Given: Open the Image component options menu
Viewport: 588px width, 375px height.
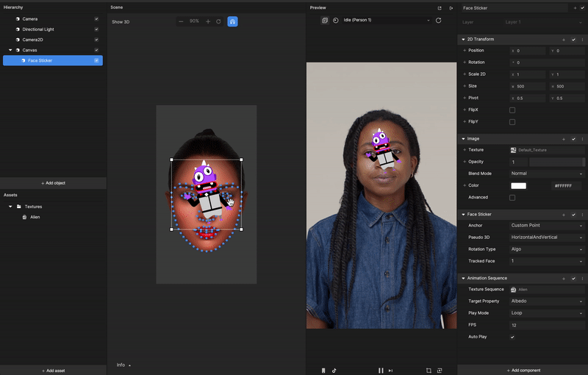Looking at the screenshot, I should 582,139.
